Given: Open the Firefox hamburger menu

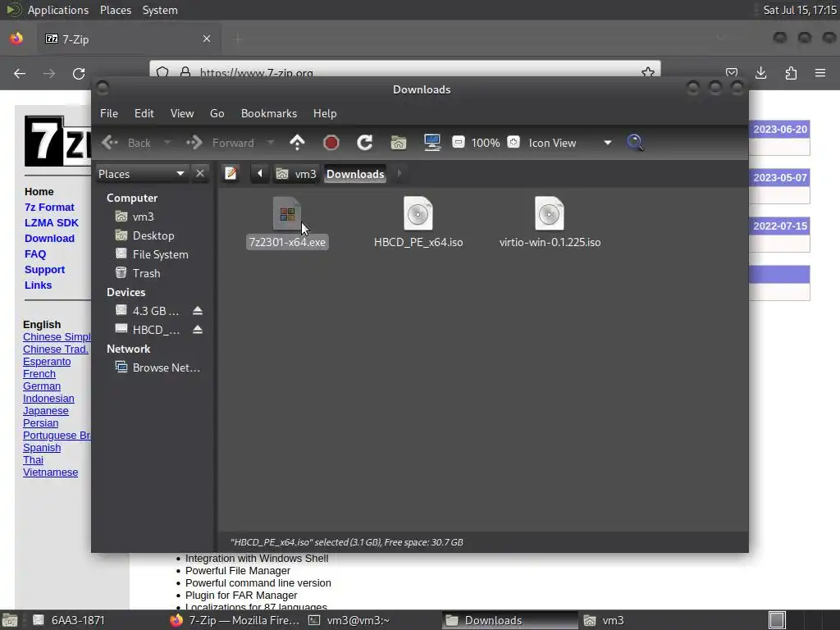Looking at the screenshot, I should 820,73.
